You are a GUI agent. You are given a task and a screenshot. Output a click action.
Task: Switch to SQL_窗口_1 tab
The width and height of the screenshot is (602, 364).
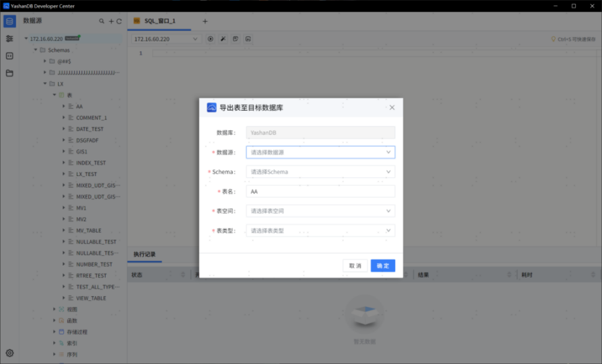159,21
